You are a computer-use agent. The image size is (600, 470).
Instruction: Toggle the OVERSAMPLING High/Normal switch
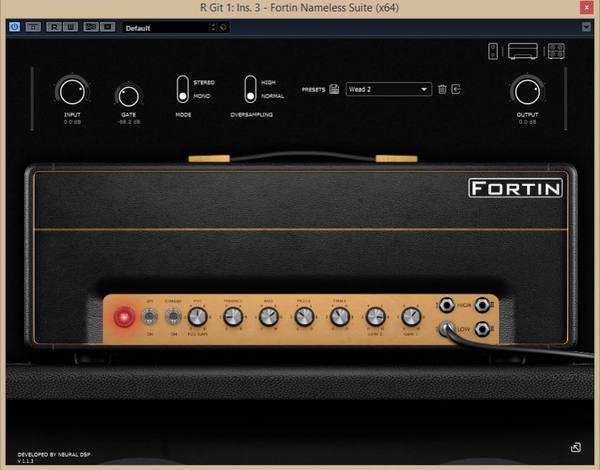[x=251, y=89]
